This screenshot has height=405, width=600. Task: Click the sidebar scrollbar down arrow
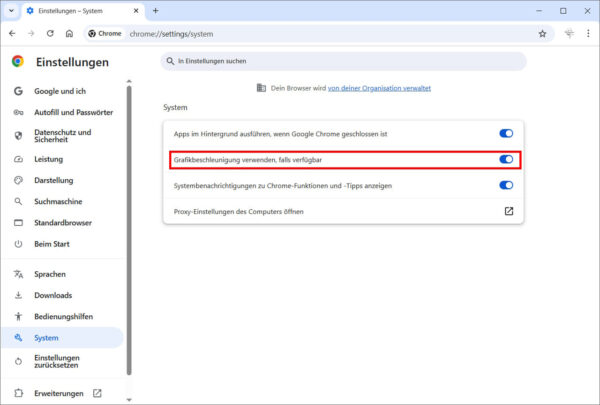coord(129,400)
